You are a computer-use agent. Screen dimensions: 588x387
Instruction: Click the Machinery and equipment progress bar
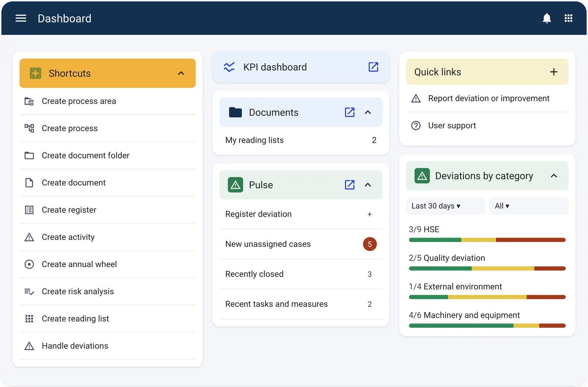click(487, 326)
